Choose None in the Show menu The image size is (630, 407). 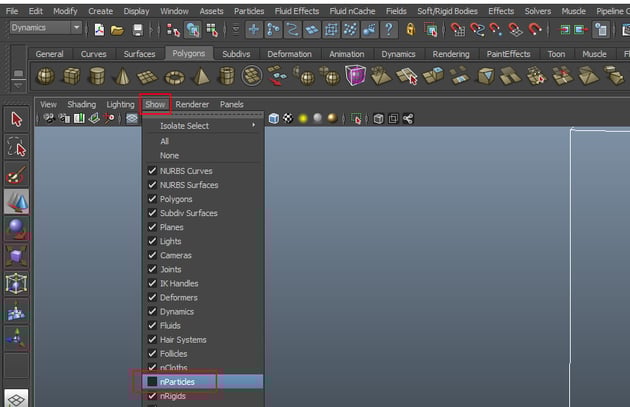click(203, 155)
